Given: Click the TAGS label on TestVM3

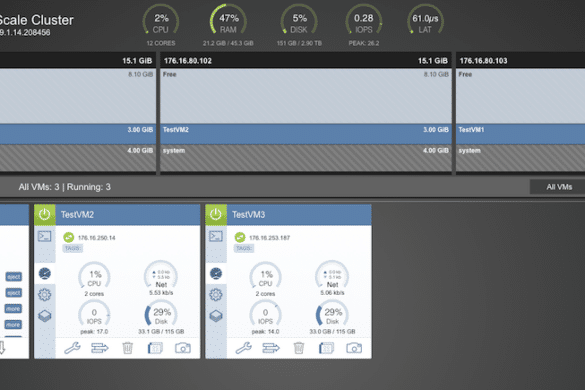Looking at the screenshot, I should 244,249.
